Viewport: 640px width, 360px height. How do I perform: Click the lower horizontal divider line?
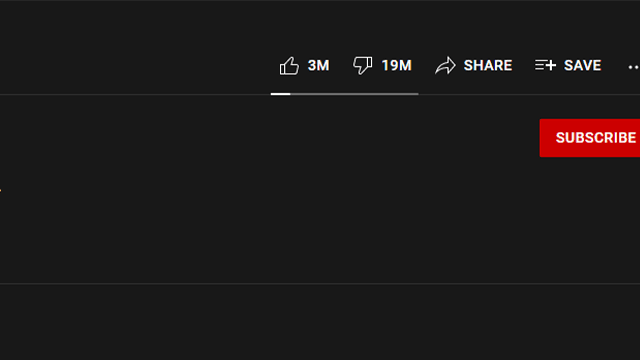point(320,283)
